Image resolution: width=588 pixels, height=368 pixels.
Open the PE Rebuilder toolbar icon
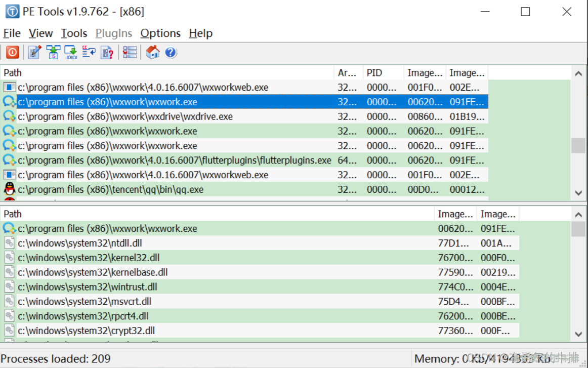(53, 52)
